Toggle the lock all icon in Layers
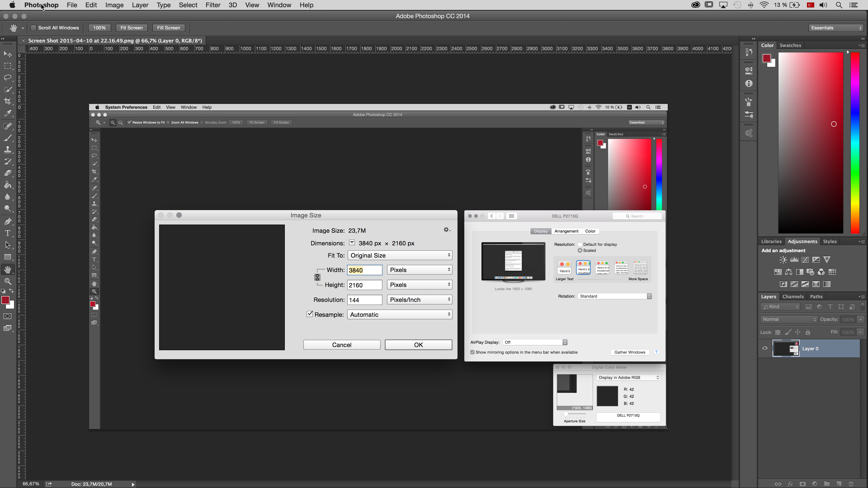The width and height of the screenshot is (868, 488). (x=808, y=332)
